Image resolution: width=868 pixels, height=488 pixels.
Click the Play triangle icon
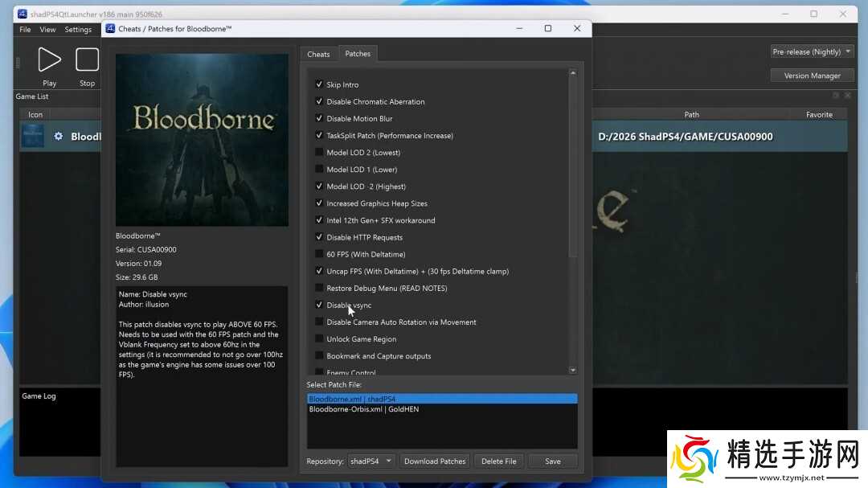(x=49, y=59)
